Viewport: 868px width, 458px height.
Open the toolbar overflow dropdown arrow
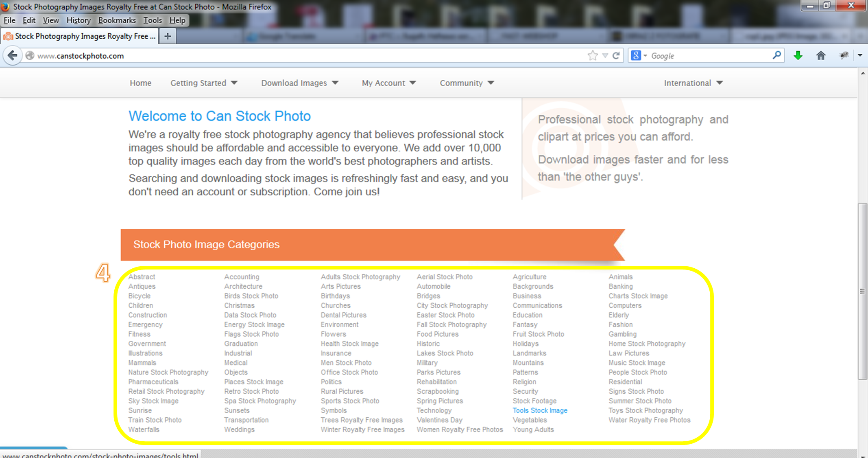point(860,55)
